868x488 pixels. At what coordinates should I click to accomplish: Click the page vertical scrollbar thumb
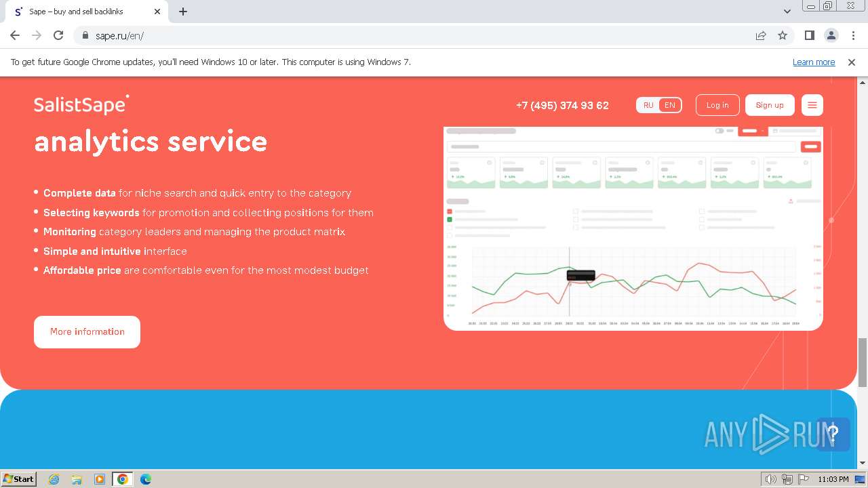coord(863,363)
